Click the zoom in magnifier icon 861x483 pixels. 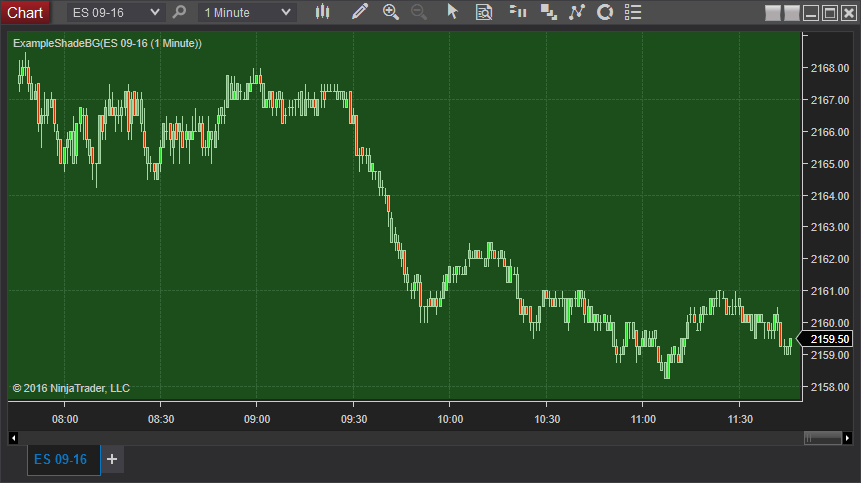(390, 12)
